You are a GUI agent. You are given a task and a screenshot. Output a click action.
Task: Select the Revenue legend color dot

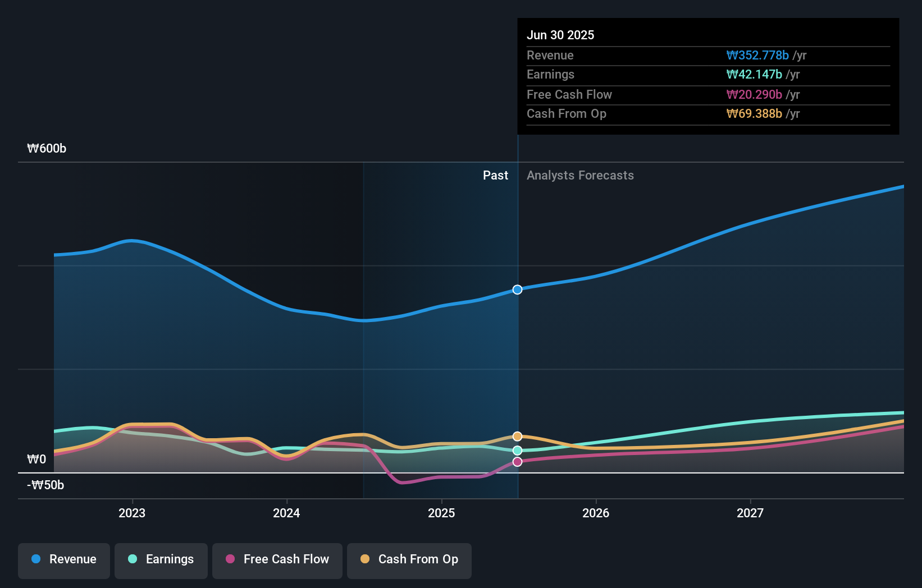(x=37, y=559)
